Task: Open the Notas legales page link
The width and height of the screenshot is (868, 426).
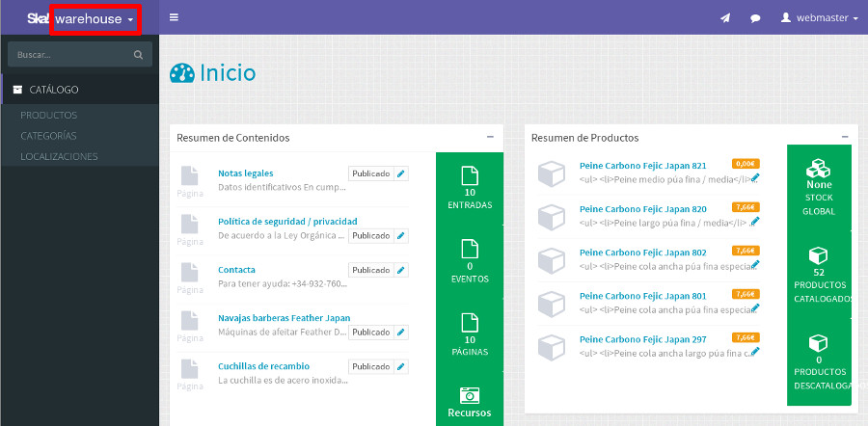Action: click(x=245, y=173)
